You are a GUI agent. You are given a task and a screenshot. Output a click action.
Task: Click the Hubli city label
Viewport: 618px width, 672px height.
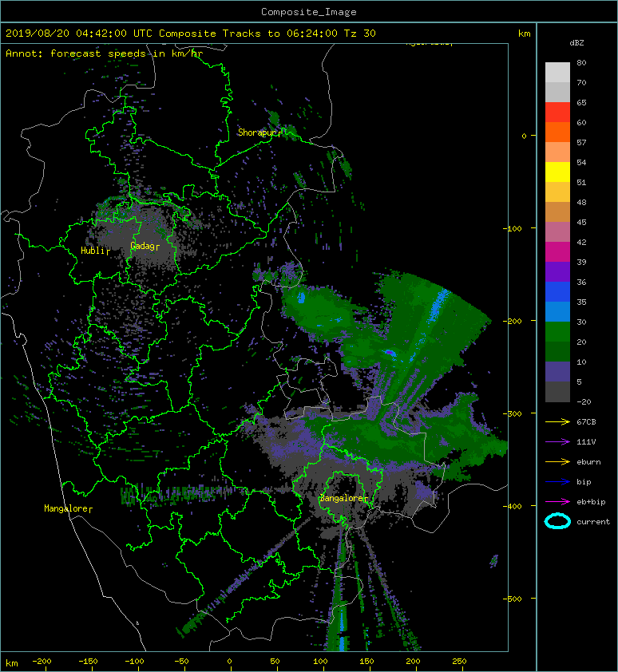pos(93,251)
